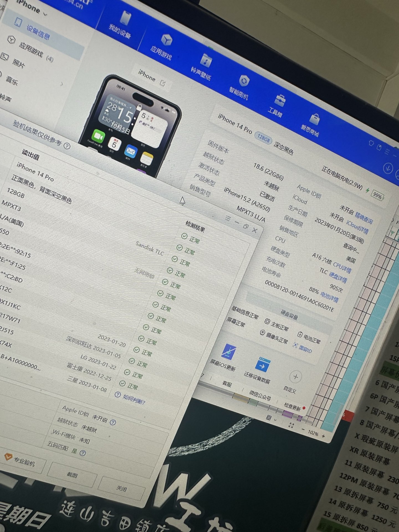Click the plus icon above 自定义
Image resolution: width=399 pixels, height=532 pixels.
tap(295, 377)
